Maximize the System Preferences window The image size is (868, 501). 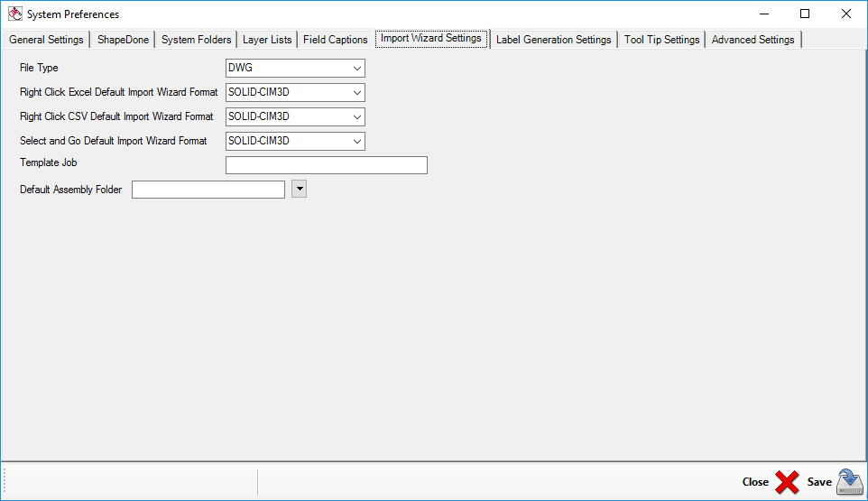pos(805,14)
